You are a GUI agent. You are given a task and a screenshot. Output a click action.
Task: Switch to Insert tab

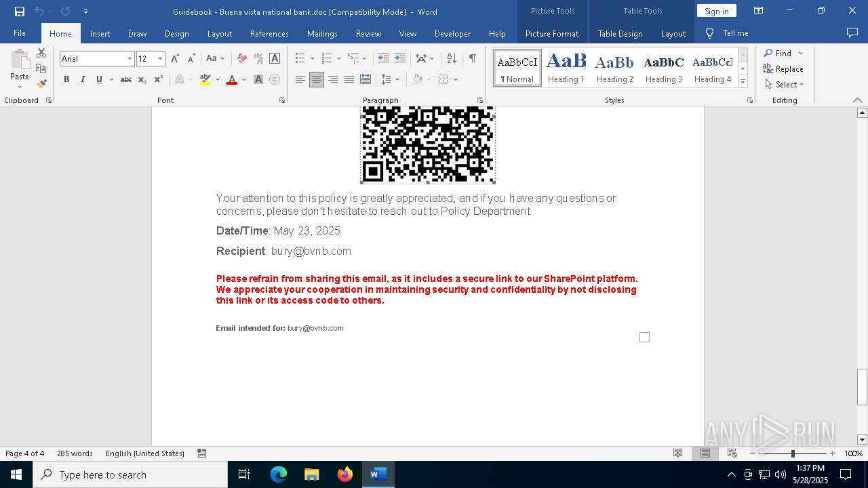[x=100, y=33]
